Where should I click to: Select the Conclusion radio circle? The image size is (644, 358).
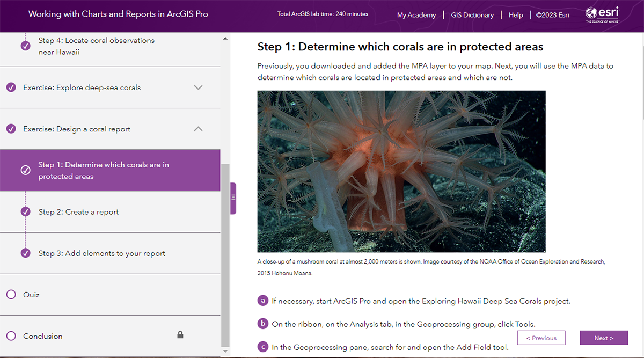click(x=12, y=335)
